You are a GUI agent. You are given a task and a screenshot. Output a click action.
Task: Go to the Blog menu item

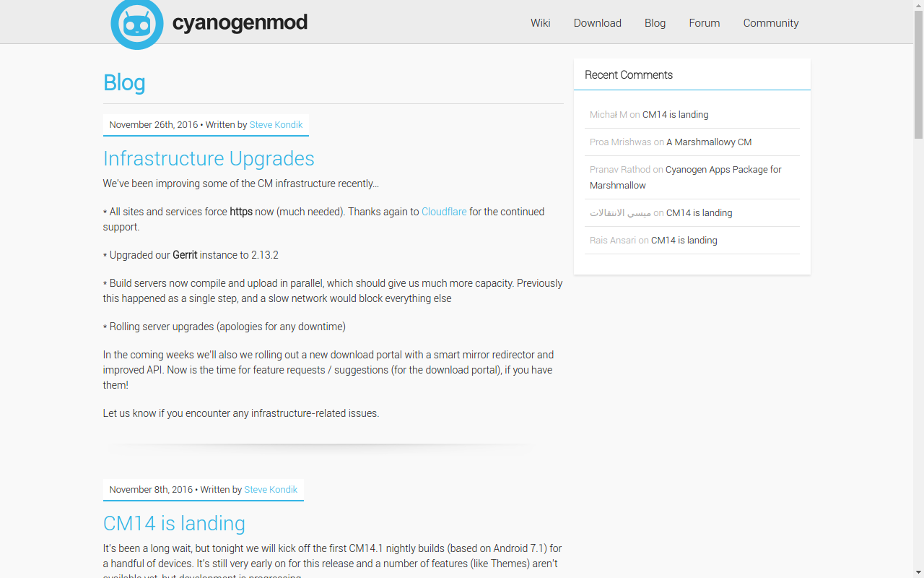tap(655, 23)
